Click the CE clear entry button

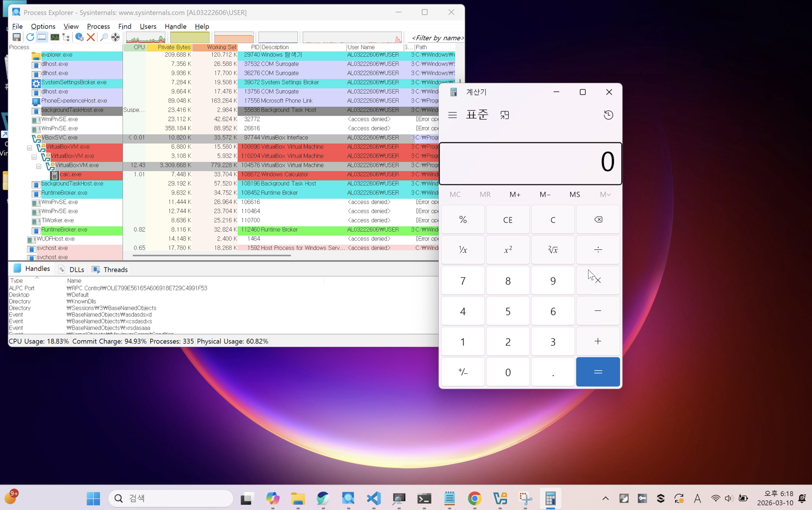508,219
